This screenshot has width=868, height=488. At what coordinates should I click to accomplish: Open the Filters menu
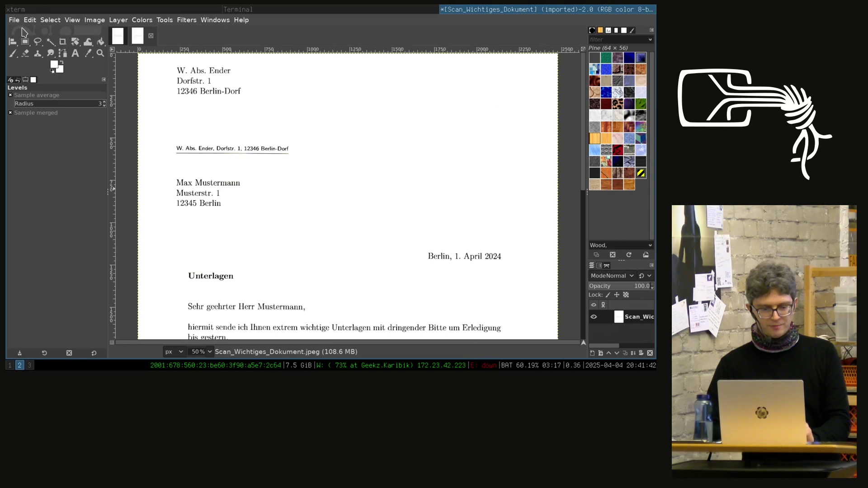(x=186, y=20)
